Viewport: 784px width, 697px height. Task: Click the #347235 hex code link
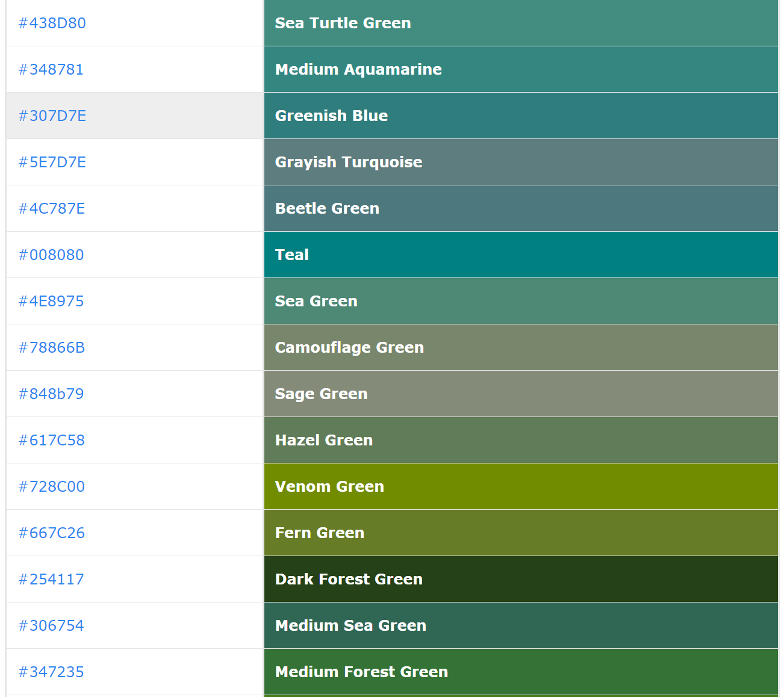(x=51, y=672)
